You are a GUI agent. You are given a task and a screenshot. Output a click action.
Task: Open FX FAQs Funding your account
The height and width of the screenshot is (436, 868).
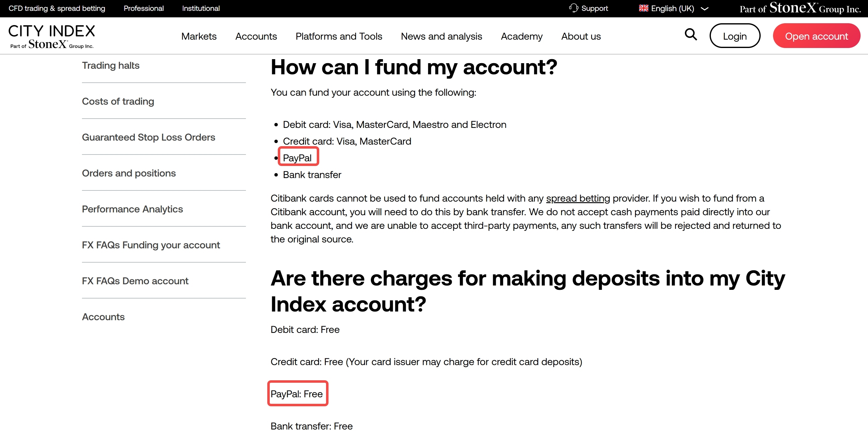pyautogui.click(x=151, y=245)
